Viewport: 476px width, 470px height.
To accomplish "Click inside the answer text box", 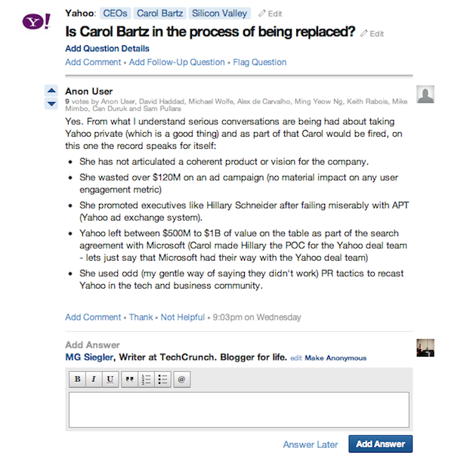I will click(239, 410).
